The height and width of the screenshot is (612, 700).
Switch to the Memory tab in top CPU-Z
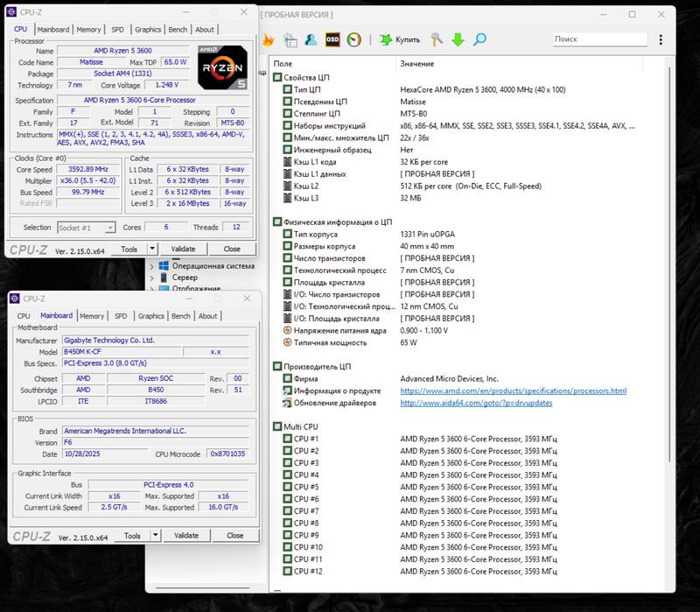click(x=88, y=30)
